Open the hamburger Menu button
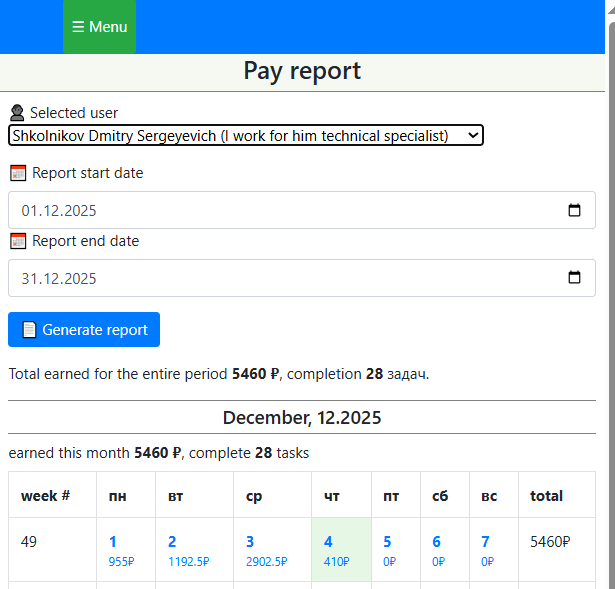 coord(99,27)
